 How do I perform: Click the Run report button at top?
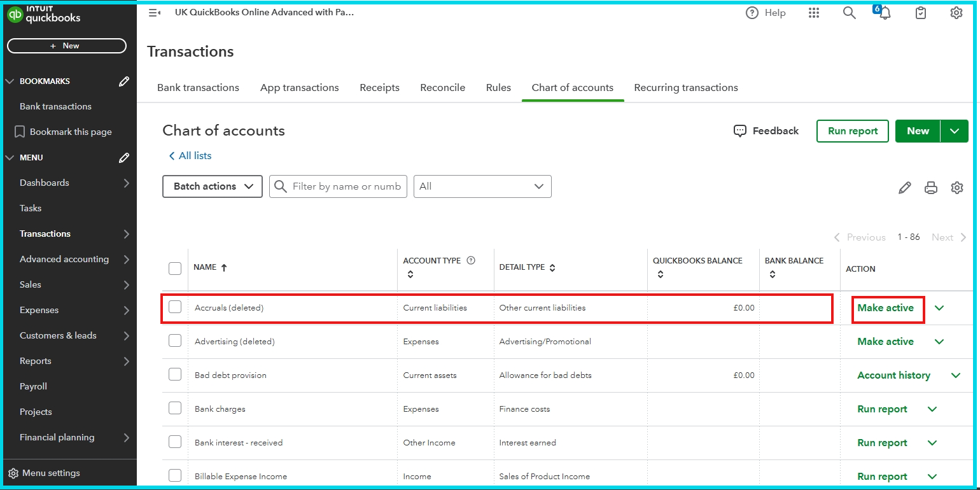tap(853, 131)
